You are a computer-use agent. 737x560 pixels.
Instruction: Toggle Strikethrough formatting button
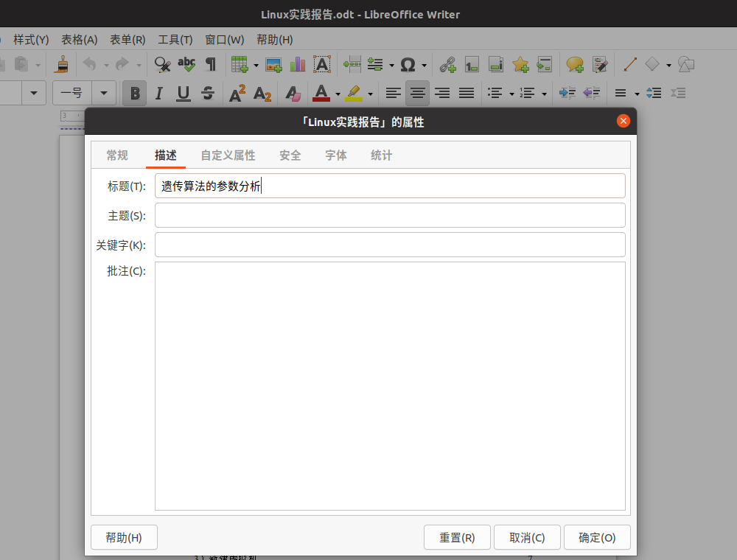coord(208,94)
